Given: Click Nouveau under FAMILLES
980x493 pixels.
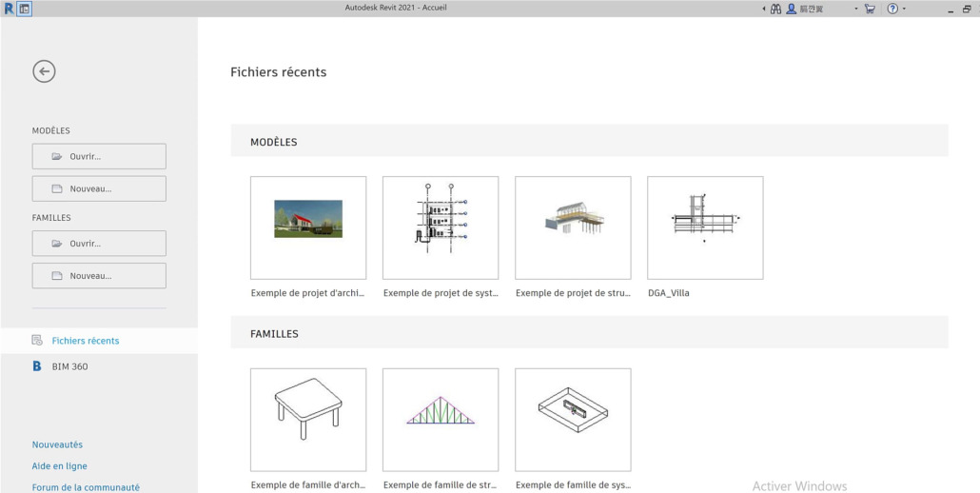Looking at the screenshot, I should [99, 276].
